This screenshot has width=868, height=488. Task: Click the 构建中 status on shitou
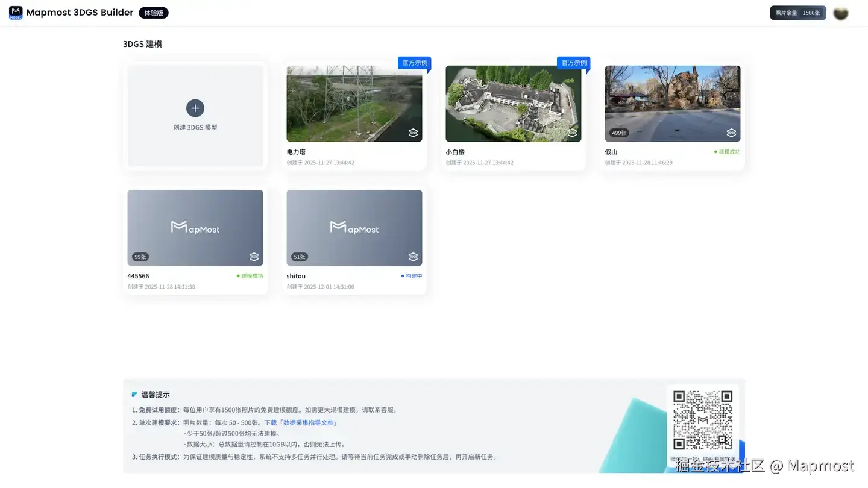coord(412,276)
